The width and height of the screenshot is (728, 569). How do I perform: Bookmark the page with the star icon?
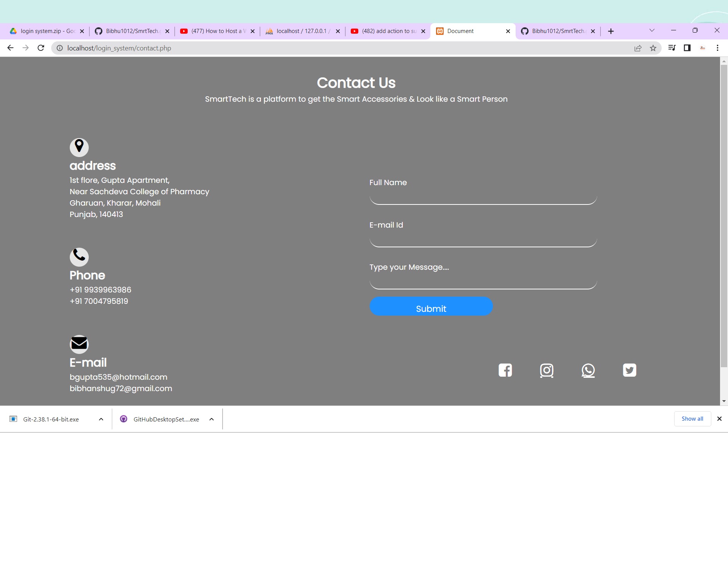[653, 48]
